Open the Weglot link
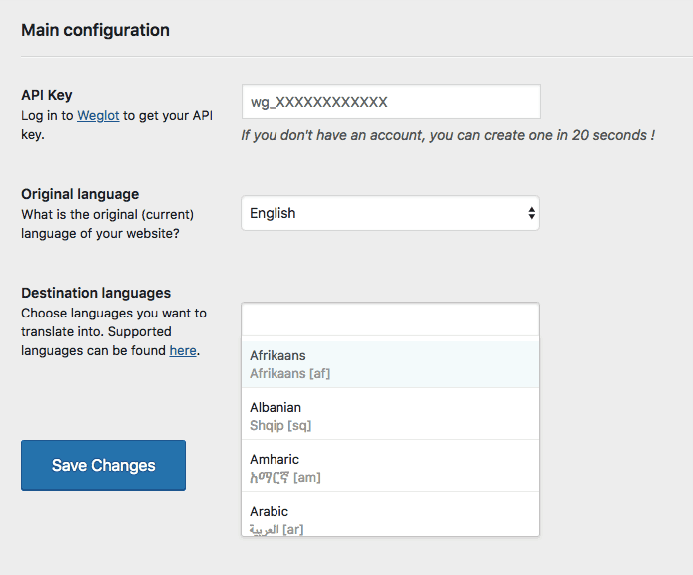This screenshot has width=693, height=575. 98,116
